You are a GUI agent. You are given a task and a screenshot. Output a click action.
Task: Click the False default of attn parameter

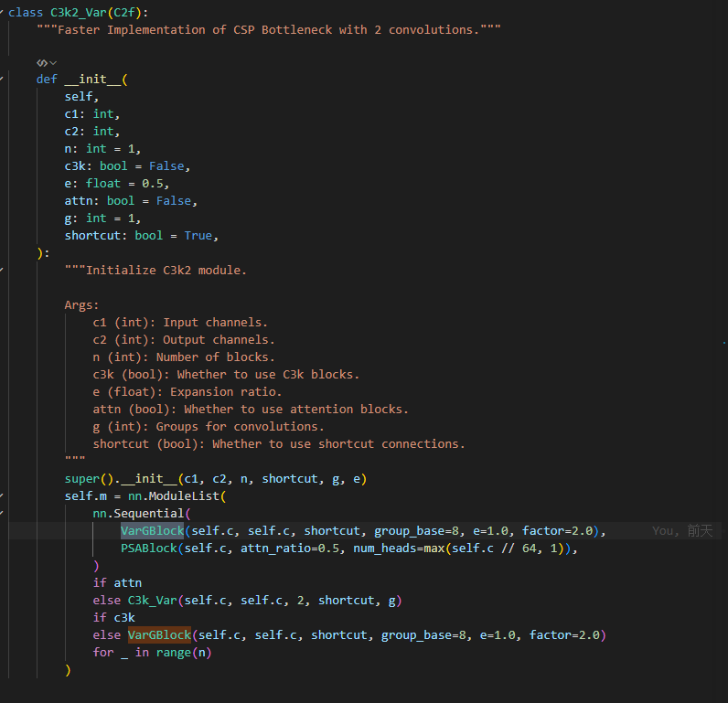pyautogui.click(x=174, y=200)
